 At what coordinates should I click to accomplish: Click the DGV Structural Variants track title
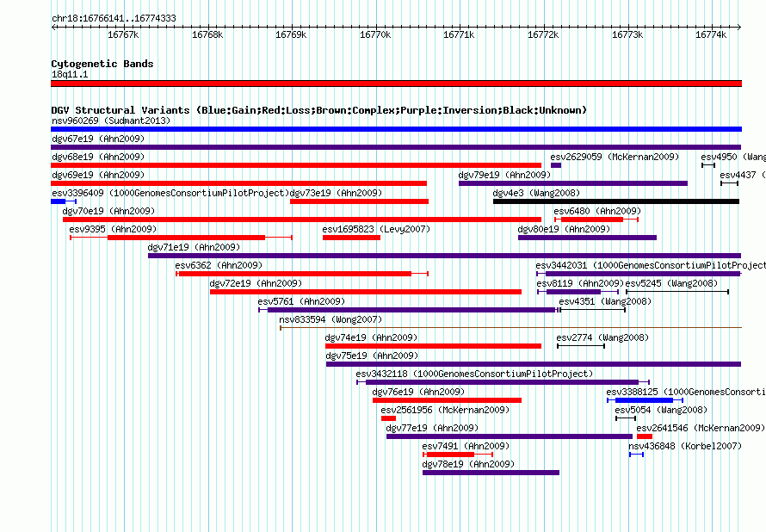(x=319, y=110)
